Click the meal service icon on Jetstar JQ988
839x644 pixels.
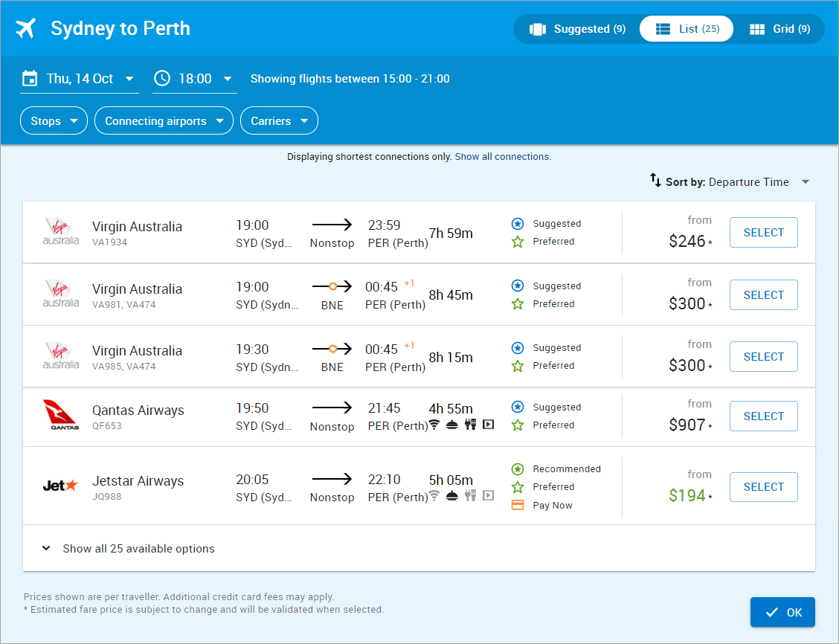pos(452,496)
